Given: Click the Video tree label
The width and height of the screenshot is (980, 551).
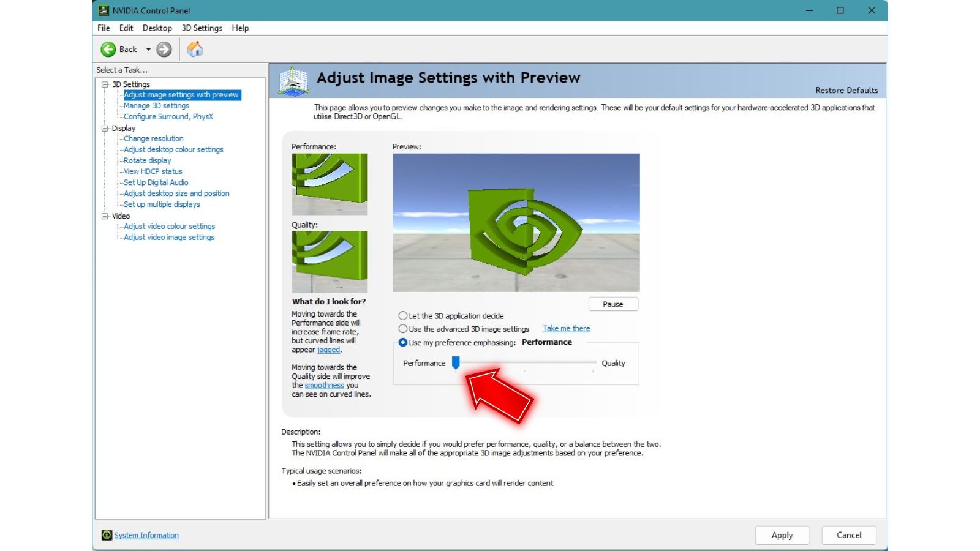Looking at the screenshot, I should point(121,216).
